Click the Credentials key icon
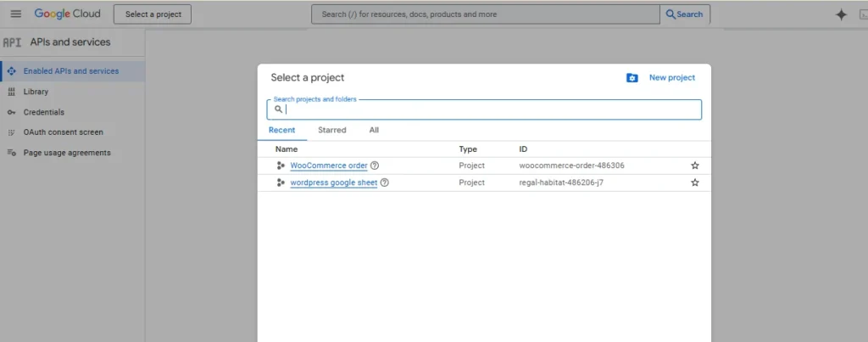Screen dimensions: 868x342 [12, 112]
